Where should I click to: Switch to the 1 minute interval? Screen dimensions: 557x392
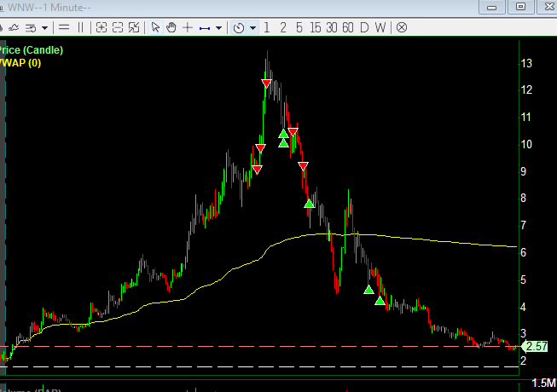(267, 27)
